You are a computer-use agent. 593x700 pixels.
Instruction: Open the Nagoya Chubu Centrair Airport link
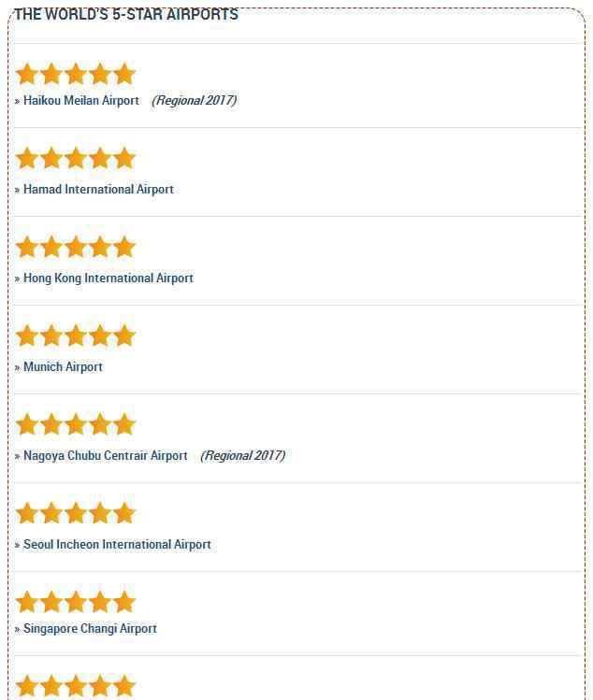pyautogui.click(x=106, y=456)
